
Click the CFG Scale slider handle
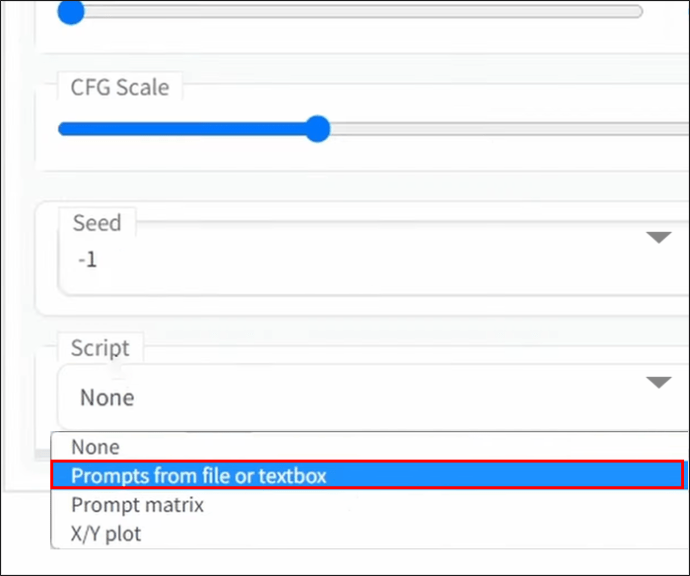click(317, 129)
